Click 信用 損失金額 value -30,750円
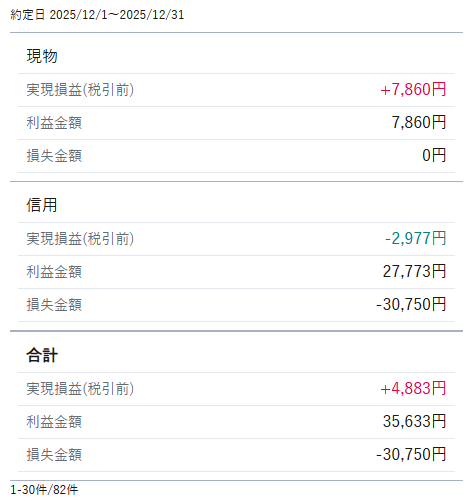The width and height of the screenshot is (472, 502). coord(411,304)
